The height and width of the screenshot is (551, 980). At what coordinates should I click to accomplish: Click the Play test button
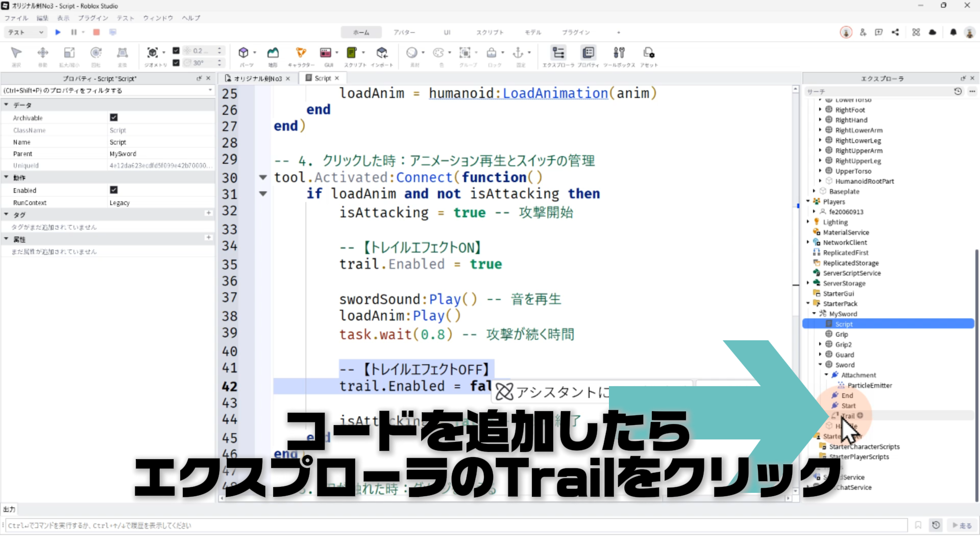[58, 32]
